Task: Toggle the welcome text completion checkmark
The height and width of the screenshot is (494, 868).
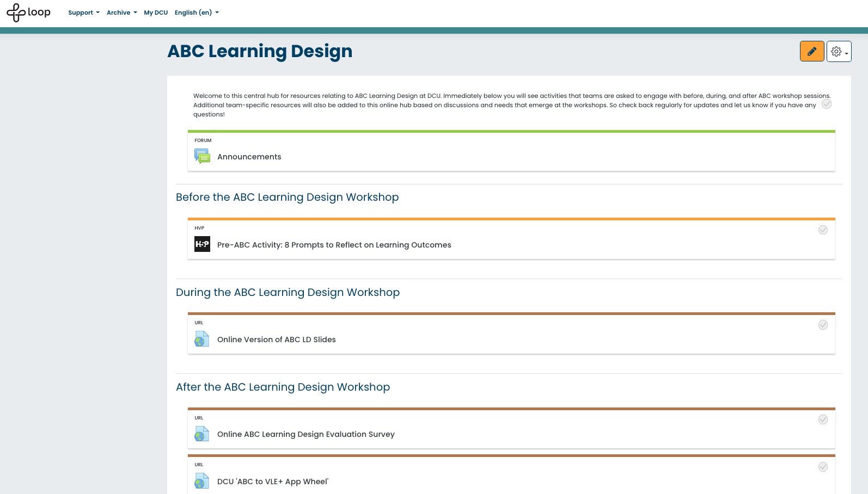Action: click(x=826, y=104)
